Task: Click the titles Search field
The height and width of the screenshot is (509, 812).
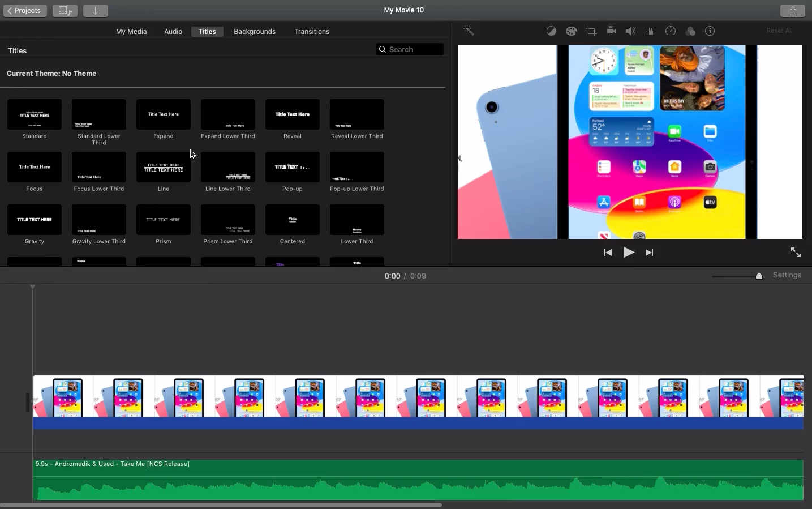Action: (410, 50)
